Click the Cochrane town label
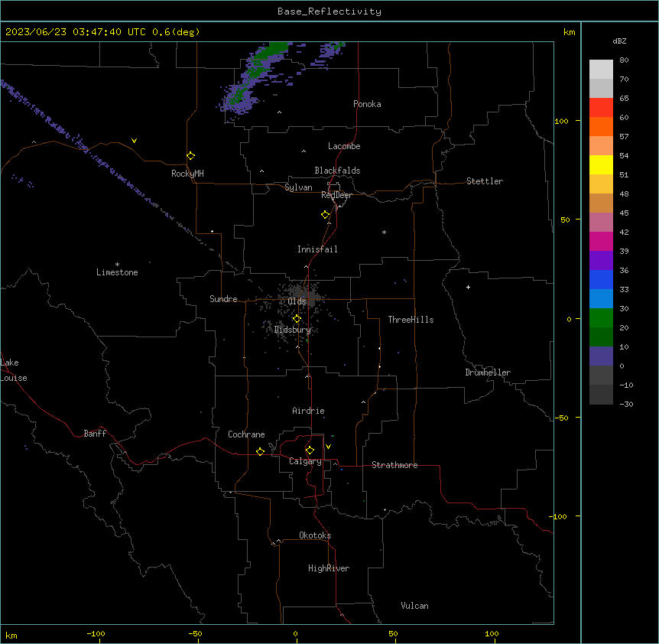Screen dimensions: 659x644 tap(246, 434)
